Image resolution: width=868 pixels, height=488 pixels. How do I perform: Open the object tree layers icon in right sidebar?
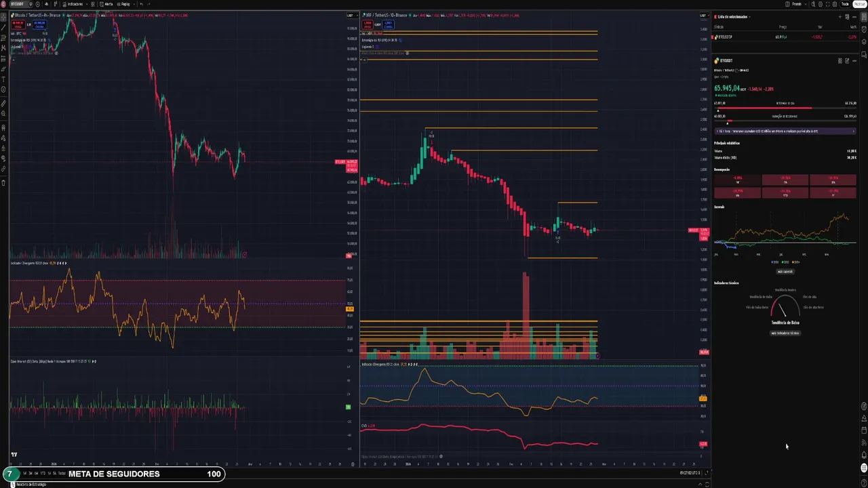(864, 42)
